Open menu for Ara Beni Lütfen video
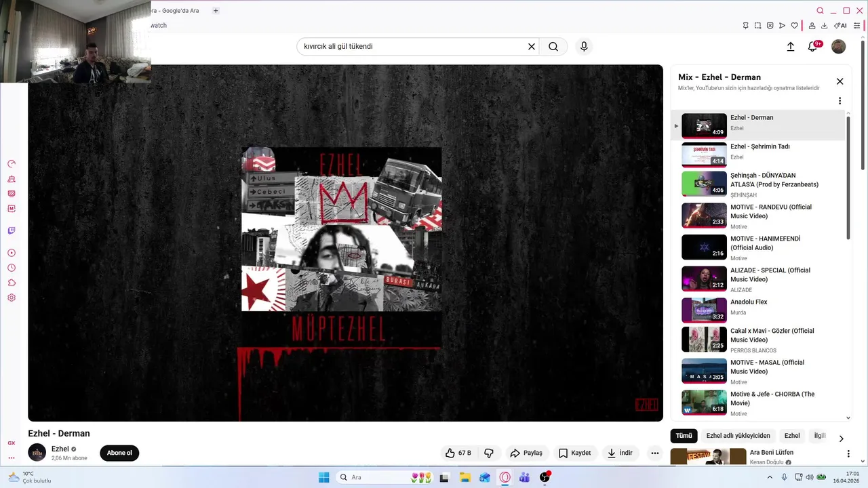Image resolution: width=868 pixels, height=488 pixels. point(848,453)
